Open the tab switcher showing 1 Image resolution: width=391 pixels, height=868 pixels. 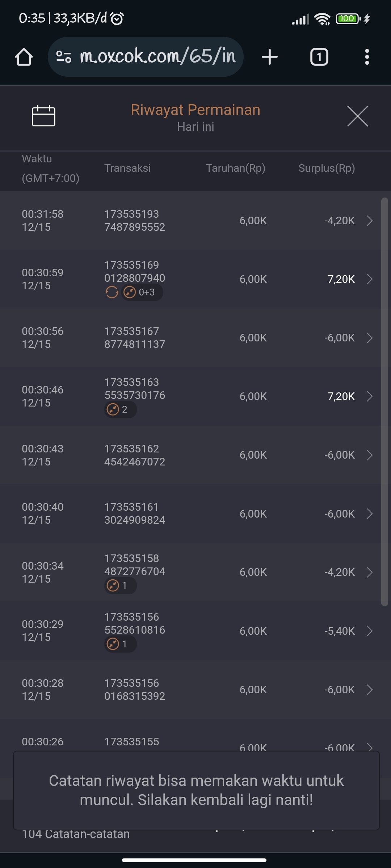pos(319,57)
